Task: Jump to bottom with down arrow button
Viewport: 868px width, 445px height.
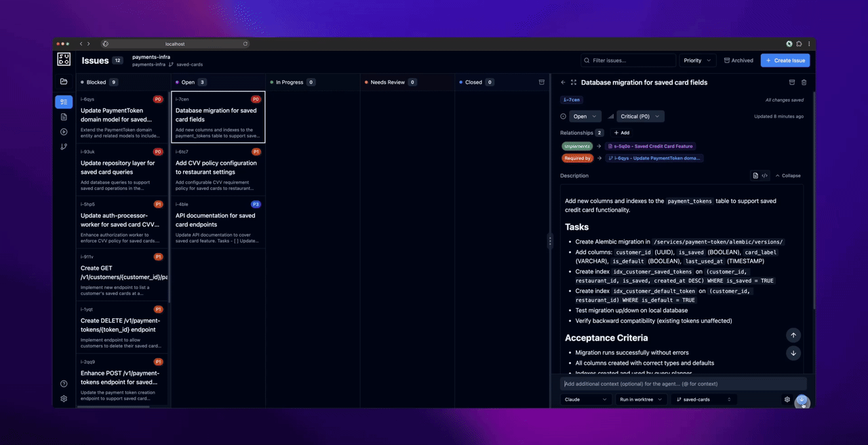Action: pyautogui.click(x=793, y=353)
